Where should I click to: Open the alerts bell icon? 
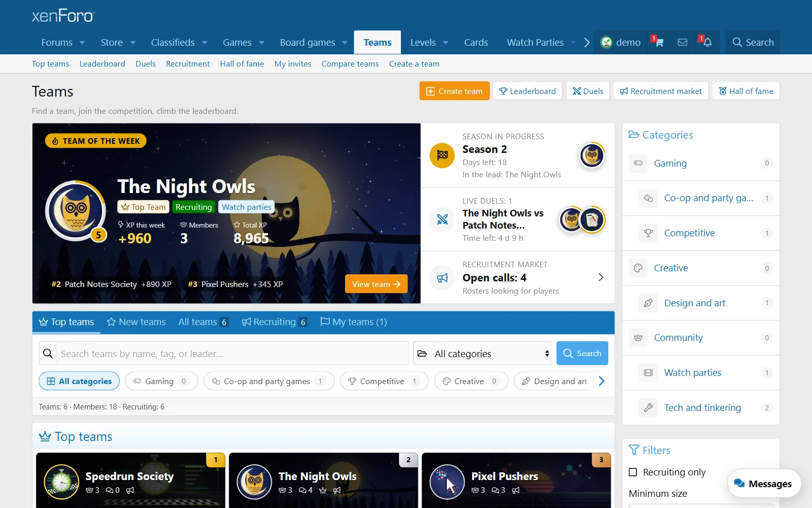(707, 43)
